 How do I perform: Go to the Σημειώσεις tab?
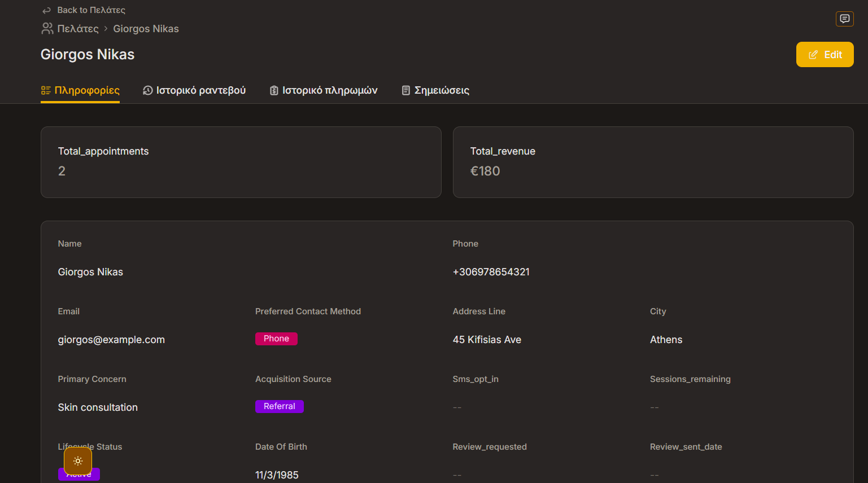click(442, 90)
